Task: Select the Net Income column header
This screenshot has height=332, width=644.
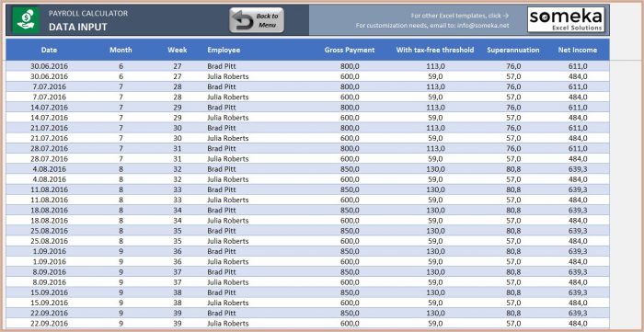Action: 578,50
